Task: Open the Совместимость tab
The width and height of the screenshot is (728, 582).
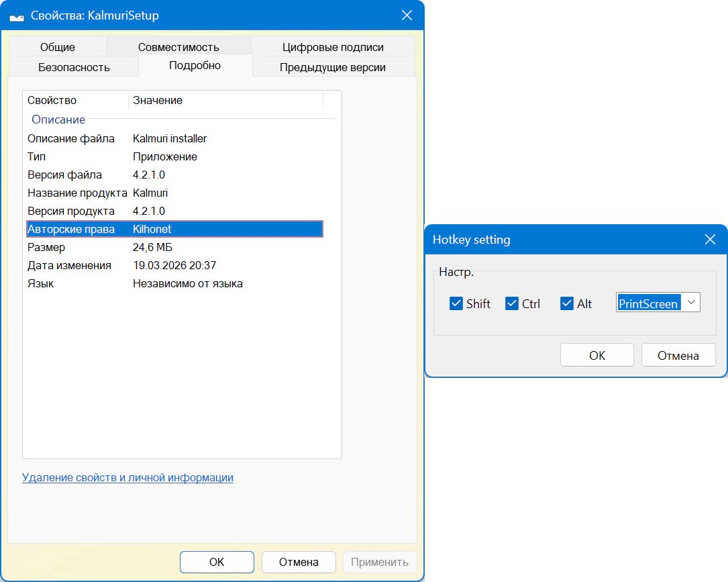Action: [x=178, y=47]
